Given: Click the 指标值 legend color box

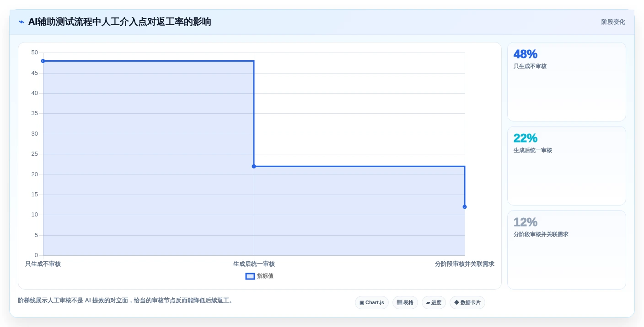Looking at the screenshot, I should tap(250, 276).
